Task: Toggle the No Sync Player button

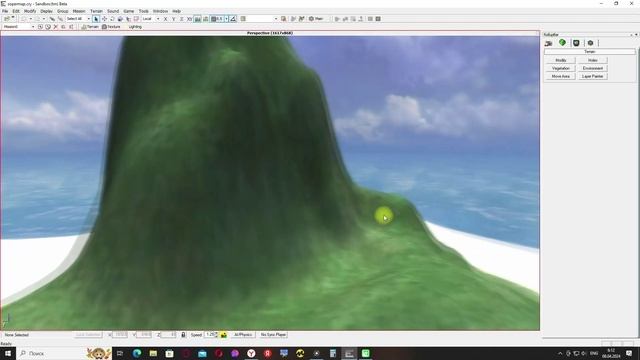Action: 273,335
